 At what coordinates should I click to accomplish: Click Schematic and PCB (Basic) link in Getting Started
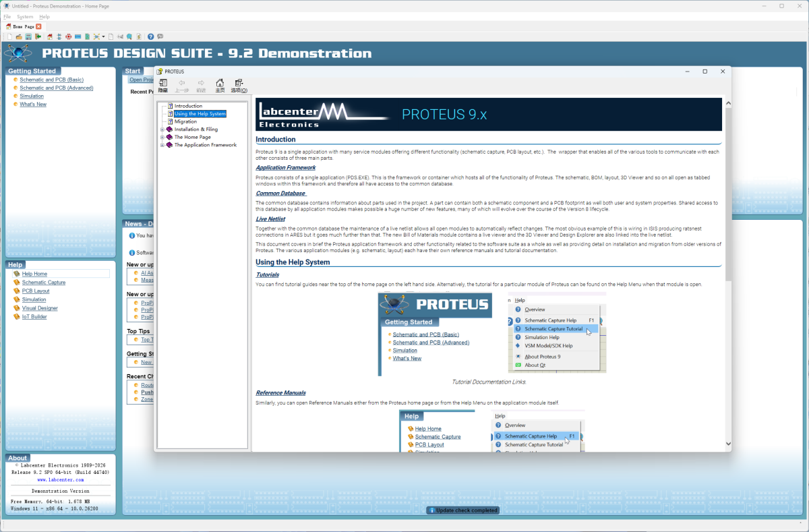pos(51,80)
